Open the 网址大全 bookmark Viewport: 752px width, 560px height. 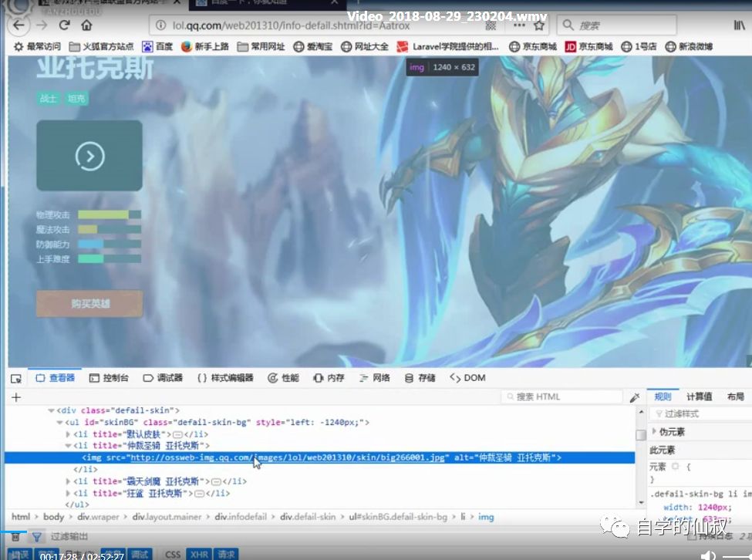[365, 46]
